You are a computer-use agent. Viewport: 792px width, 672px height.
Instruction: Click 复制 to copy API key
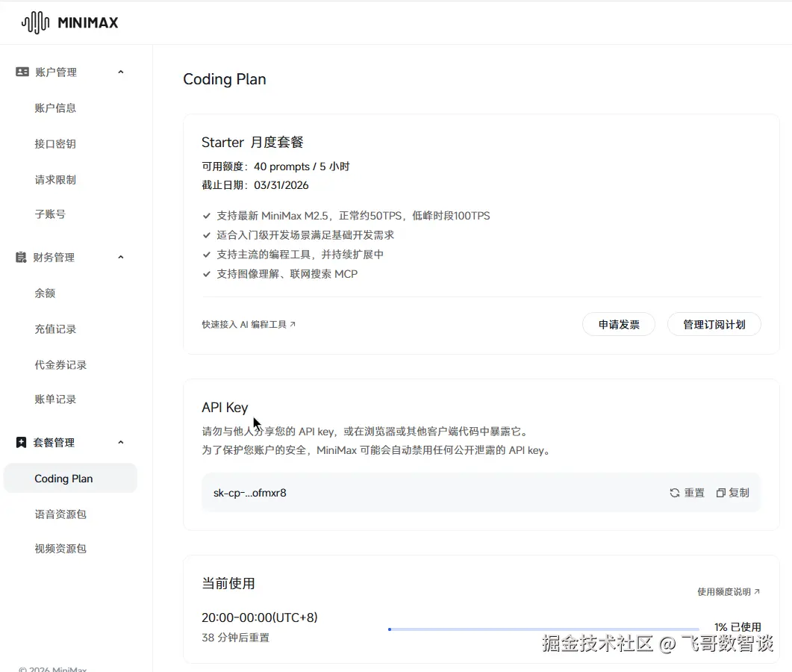[x=733, y=493]
